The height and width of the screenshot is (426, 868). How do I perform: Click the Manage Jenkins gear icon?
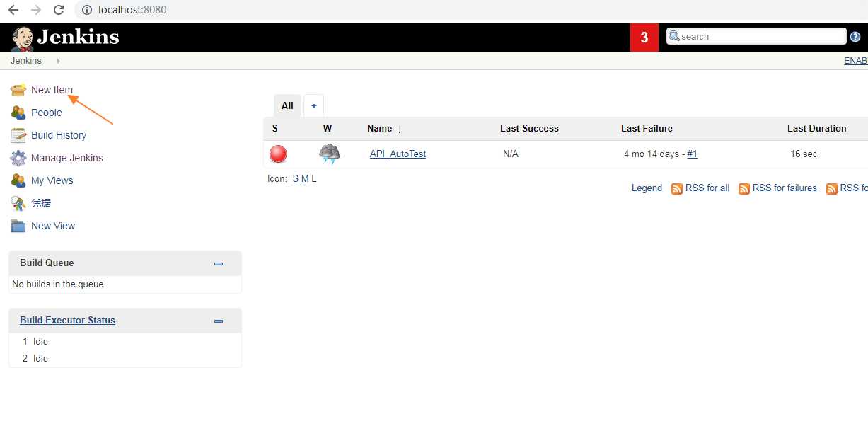18,158
